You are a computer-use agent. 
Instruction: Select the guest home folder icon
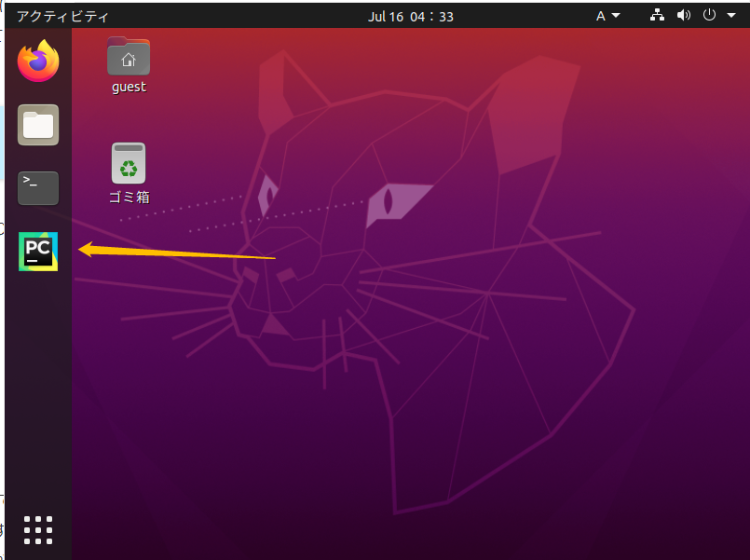click(x=129, y=58)
